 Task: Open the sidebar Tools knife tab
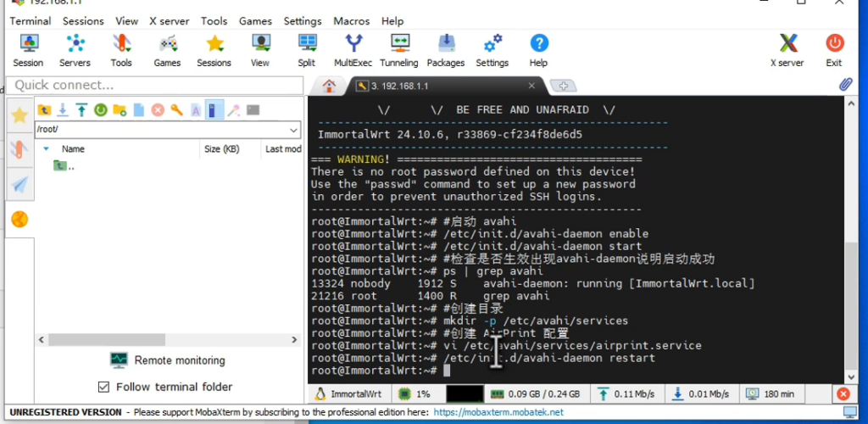click(19, 149)
